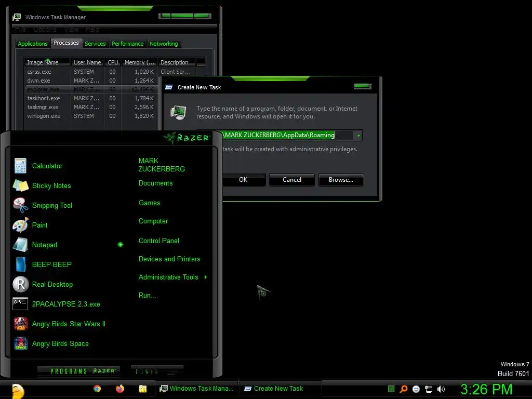The height and width of the screenshot is (399, 532).
Task: Click Cancel in Create New Task
Action: click(292, 180)
